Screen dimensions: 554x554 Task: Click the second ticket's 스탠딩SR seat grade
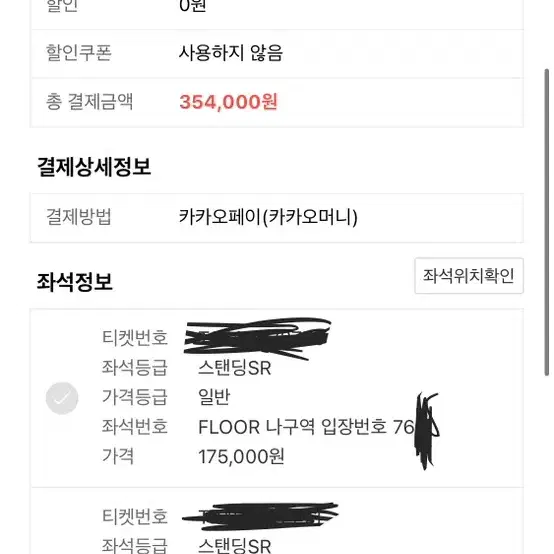(x=235, y=546)
